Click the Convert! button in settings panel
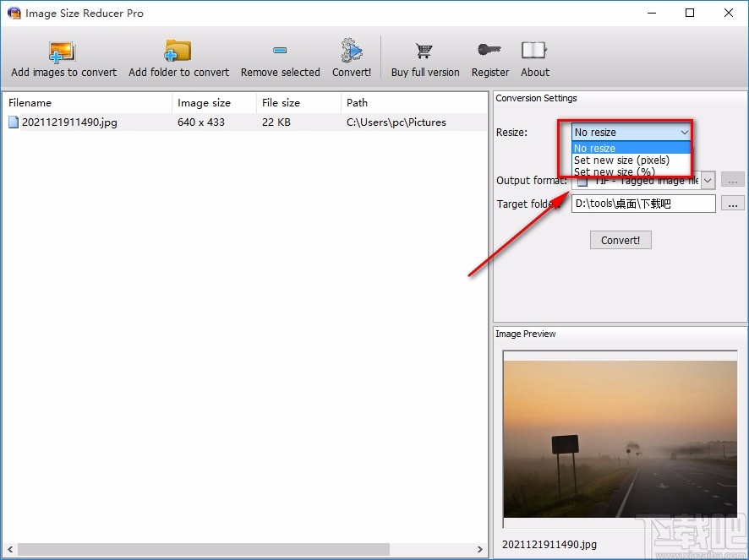The height and width of the screenshot is (560, 749). [621, 240]
